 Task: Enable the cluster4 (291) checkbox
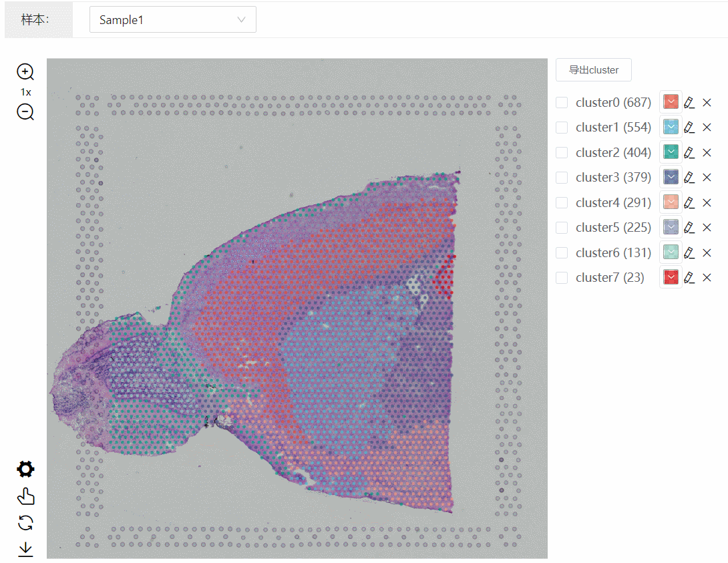pyautogui.click(x=562, y=202)
